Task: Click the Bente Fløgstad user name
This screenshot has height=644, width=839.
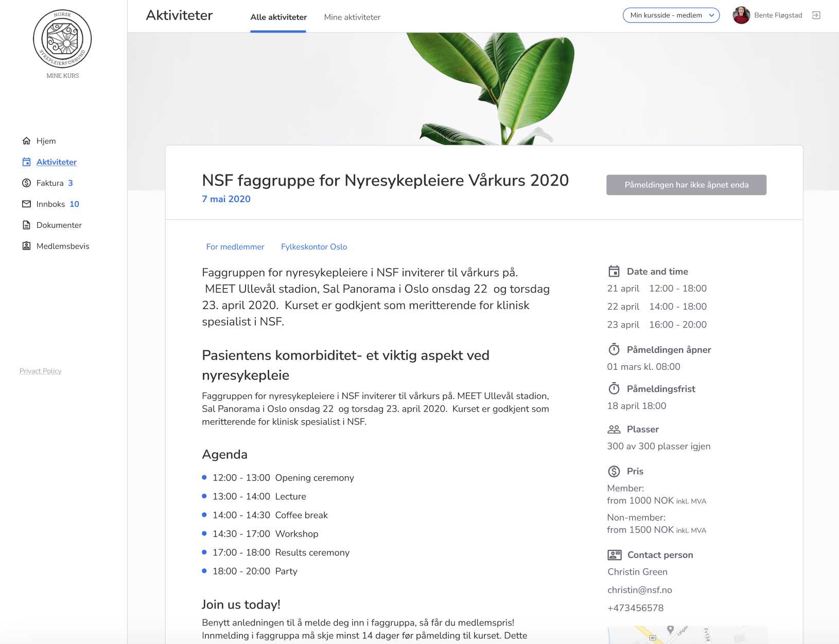Action: [778, 15]
